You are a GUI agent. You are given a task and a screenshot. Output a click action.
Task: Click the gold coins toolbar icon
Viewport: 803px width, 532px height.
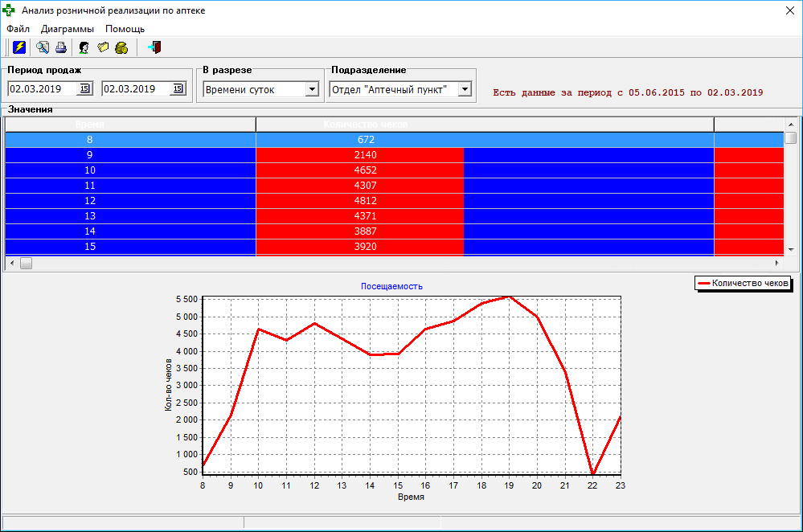(x=121, y=47)
